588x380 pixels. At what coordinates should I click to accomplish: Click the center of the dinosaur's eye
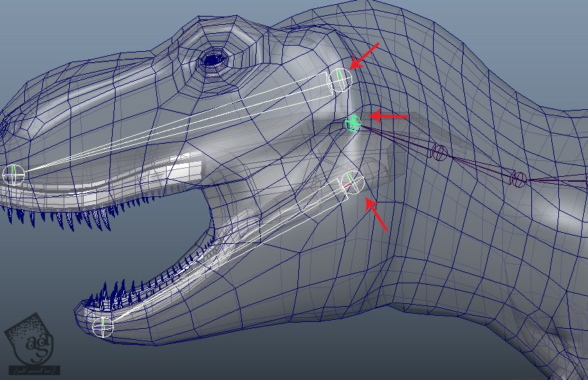click(213, 60)
